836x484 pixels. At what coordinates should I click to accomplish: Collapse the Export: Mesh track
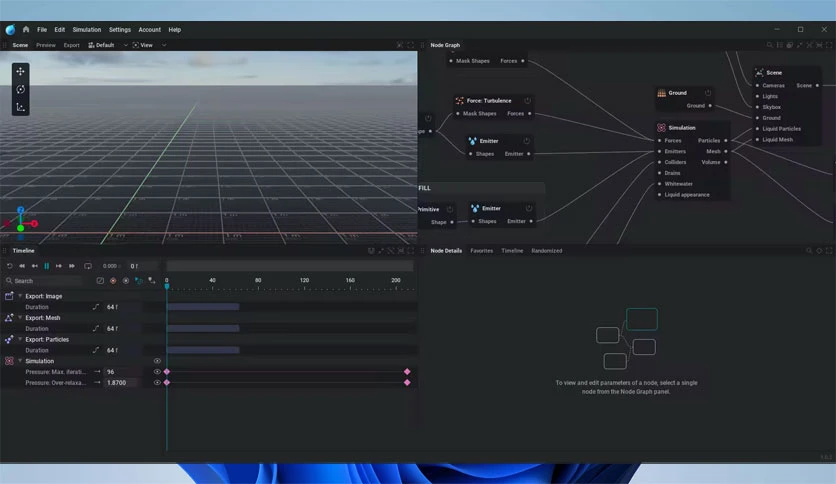[20, 317]
